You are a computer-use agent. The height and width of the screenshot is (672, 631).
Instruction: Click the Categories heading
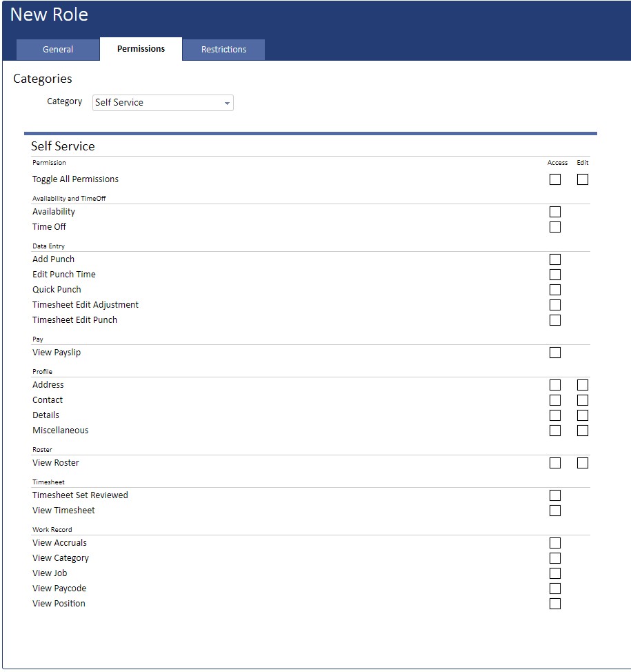(x=42, y=79)
